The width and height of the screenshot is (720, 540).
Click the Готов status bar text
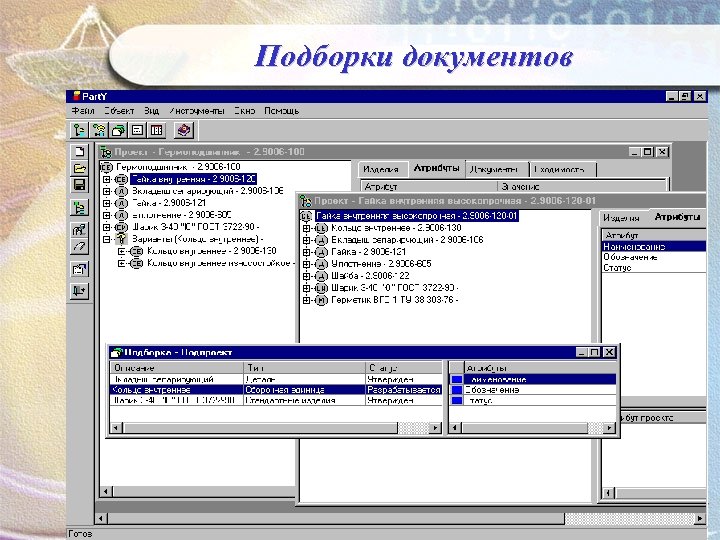coord(80,534)
